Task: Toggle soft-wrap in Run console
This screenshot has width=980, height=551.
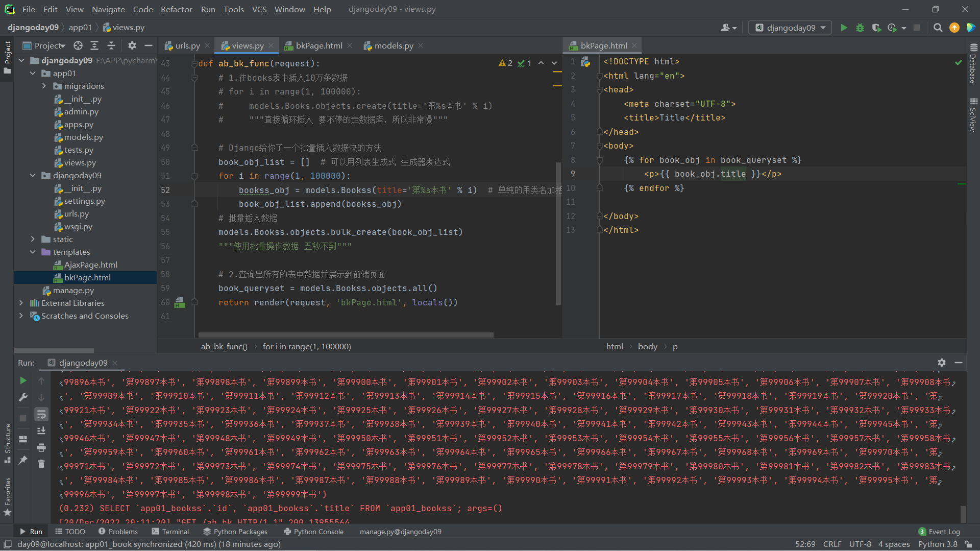Action: [41, 414]
